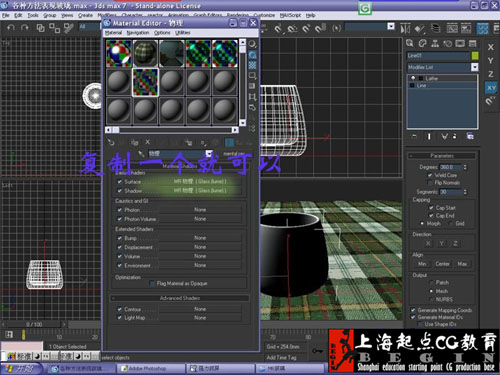
Task: Collapse the Parameters rollout
Action: 442,156
